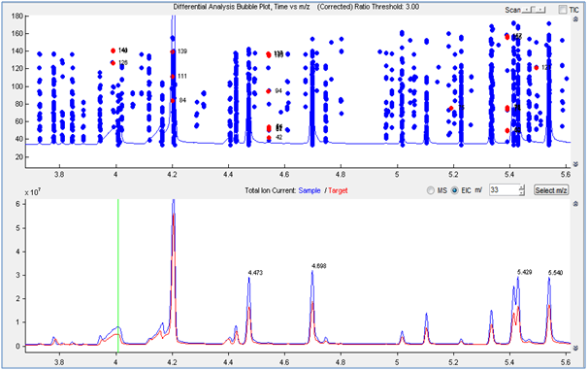This screenshot has height=370, width=588.
Task: Click the ion current plot's downward double-chevron icon
Action: [575, 348]
